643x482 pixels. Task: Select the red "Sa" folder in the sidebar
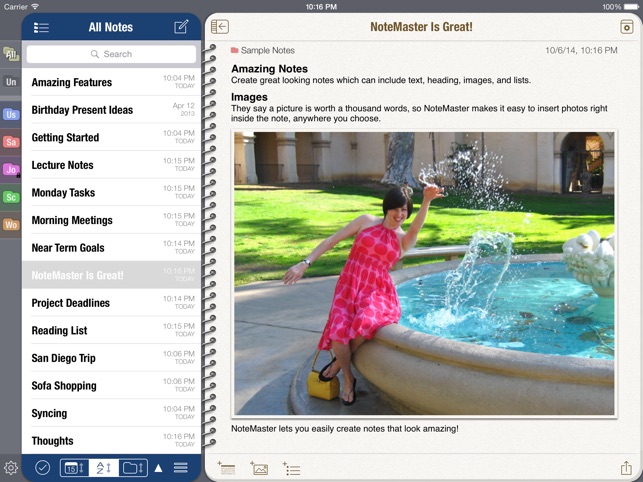click(x=11, y=142)
